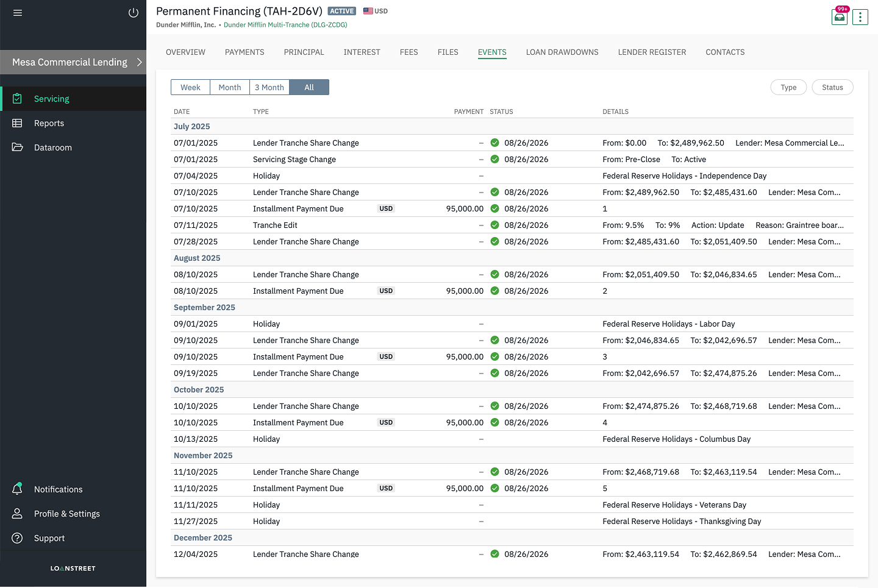This screenshot has height=588, width=878.
Task: Click the LoanStreet logo
Action: 73,569
